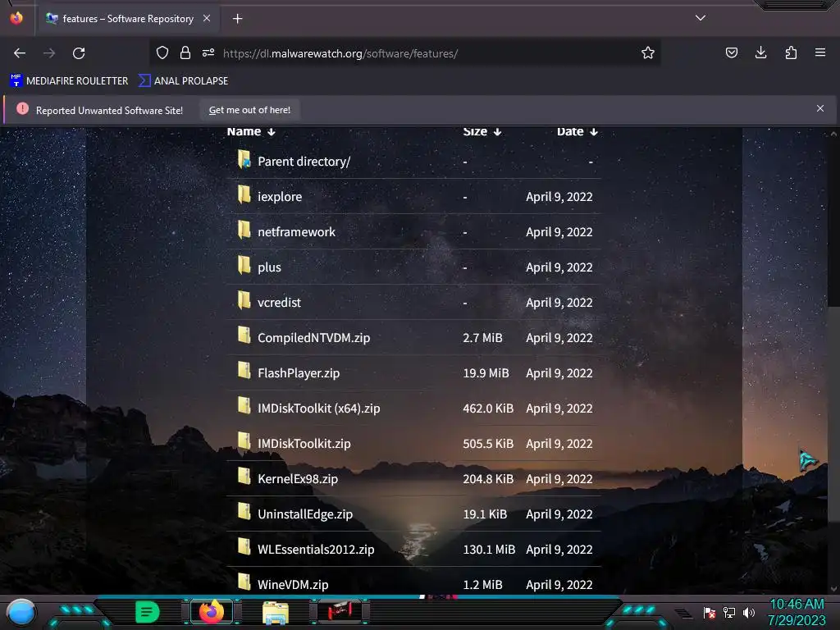Click the 130.1 MiB size cell
This screenshot has width=840, height=630.
489,550
